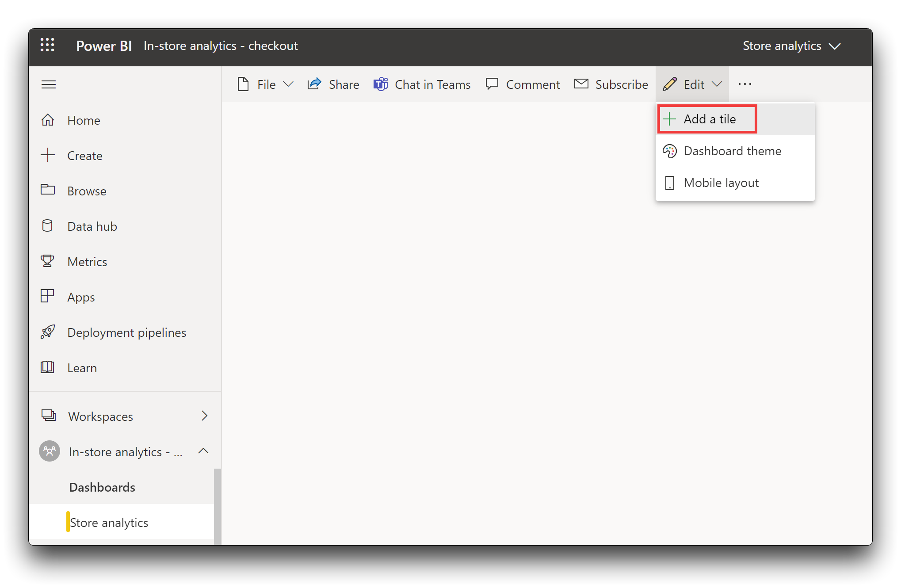
Task: Click the Apps grid icon
Action: [x=47, y=296]
